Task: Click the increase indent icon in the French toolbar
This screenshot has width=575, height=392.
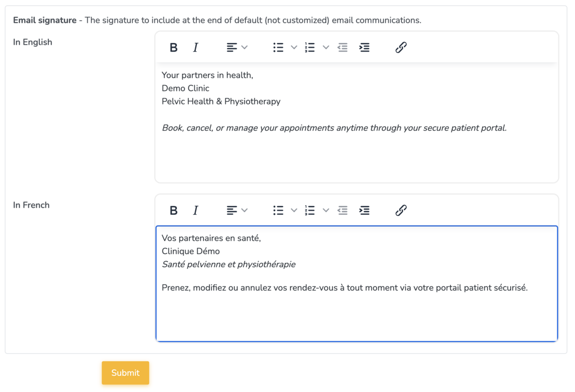Action: tap(364, 210)
